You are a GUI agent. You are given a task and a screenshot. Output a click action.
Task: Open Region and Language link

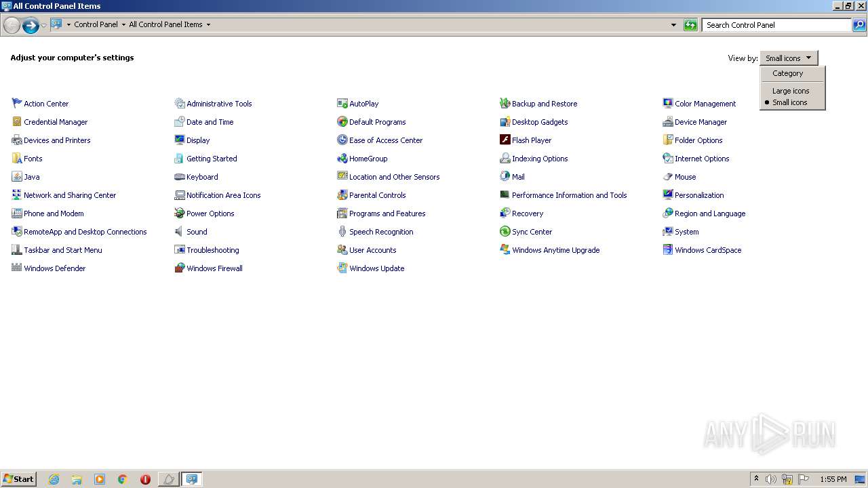(710, 213)
